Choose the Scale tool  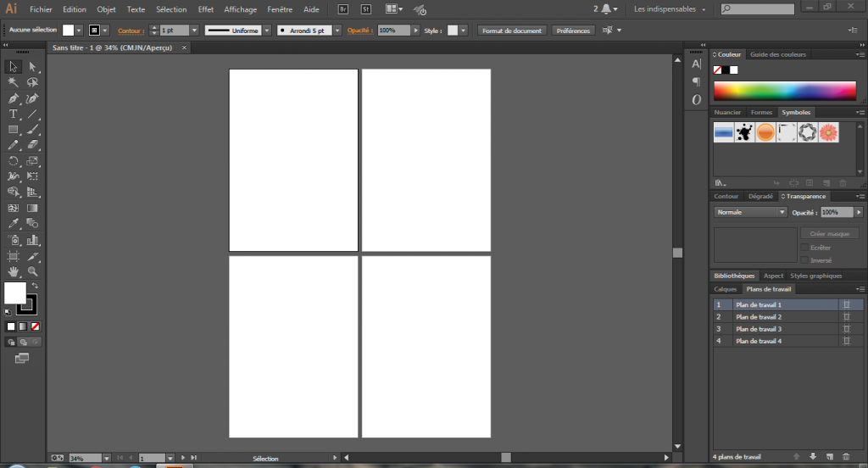tap(32, 161)
